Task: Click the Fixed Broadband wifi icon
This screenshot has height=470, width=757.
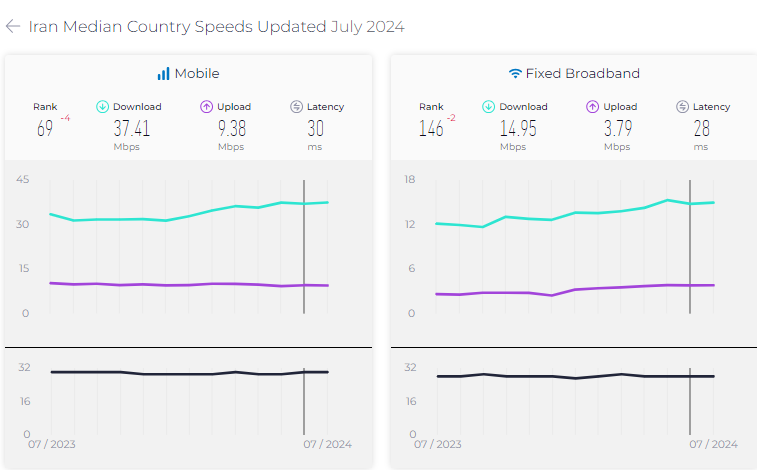Action: tap(515, 74)
